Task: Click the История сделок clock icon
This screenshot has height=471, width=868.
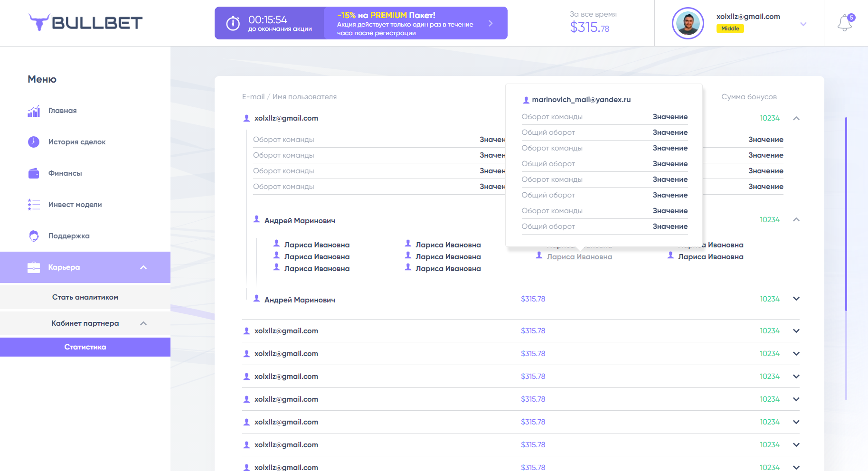Action: (34, 142)
